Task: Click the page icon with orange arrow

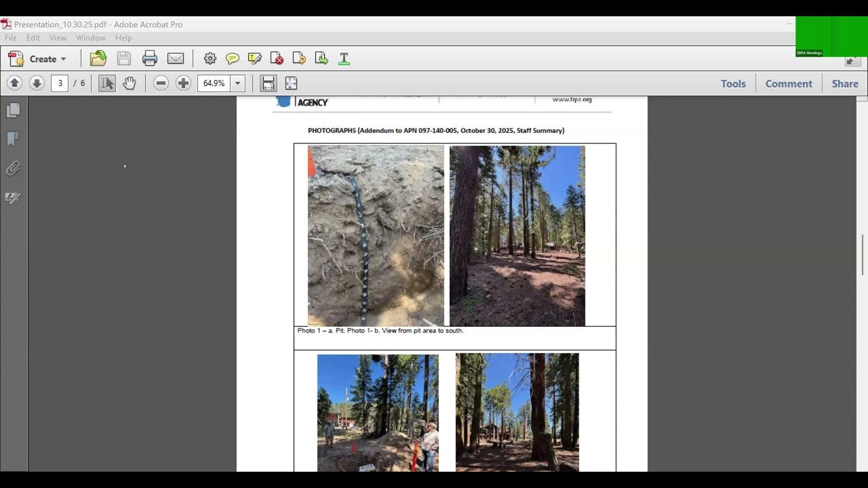Action: pos(299,58)
